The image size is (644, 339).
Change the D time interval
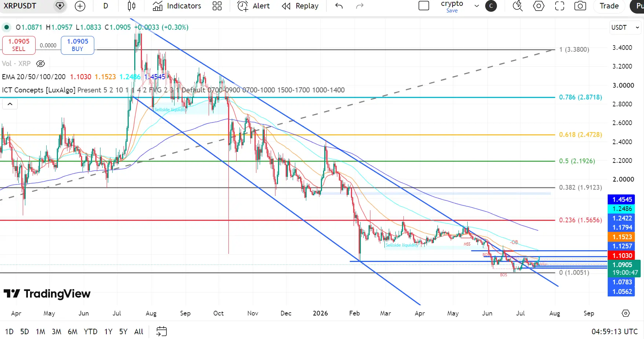[106, 6]
